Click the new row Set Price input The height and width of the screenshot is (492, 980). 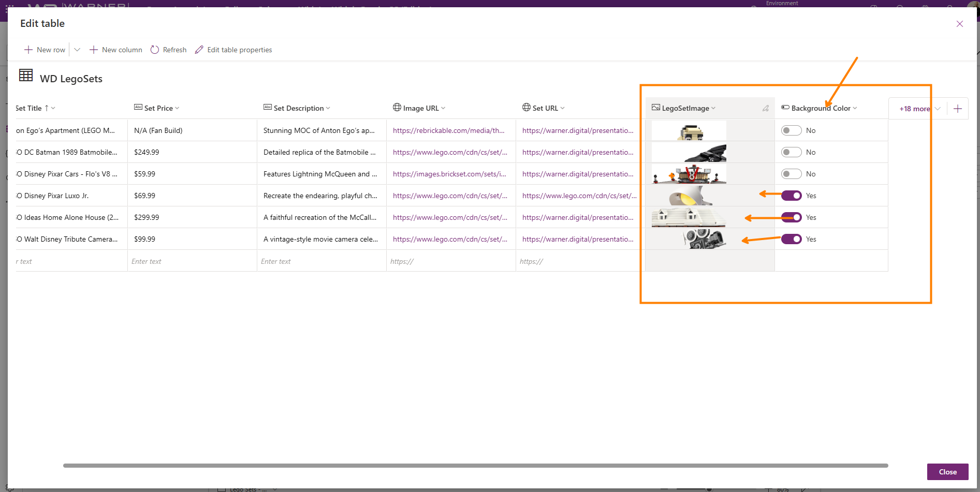tap(192, 261)
